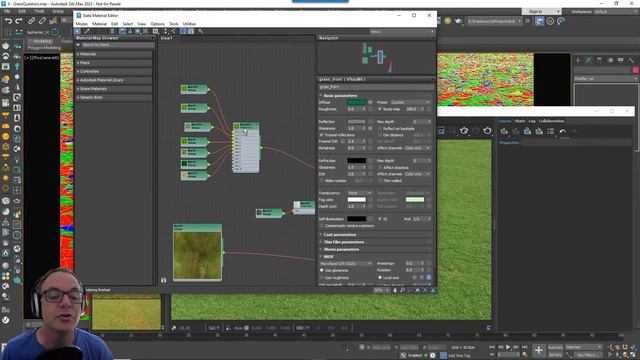Expand the Sample Slots group
The image size is (640, 360).
pos(114,97)
